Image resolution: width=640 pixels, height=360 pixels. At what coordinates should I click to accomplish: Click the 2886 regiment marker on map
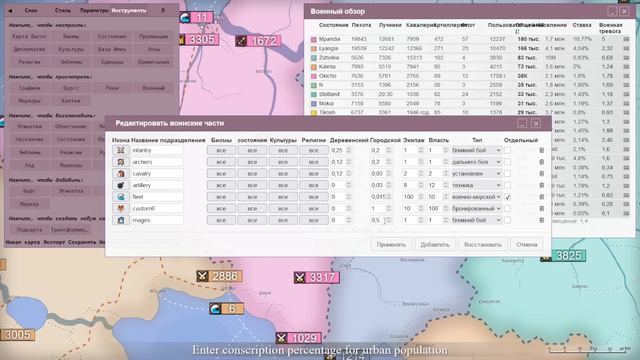[x=219, y=276]
